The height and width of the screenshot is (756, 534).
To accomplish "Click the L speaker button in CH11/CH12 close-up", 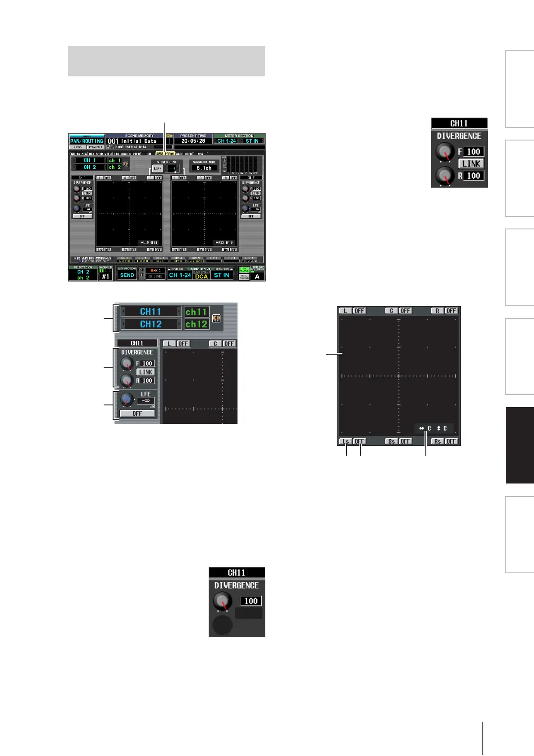I will [x=169, y=343].
